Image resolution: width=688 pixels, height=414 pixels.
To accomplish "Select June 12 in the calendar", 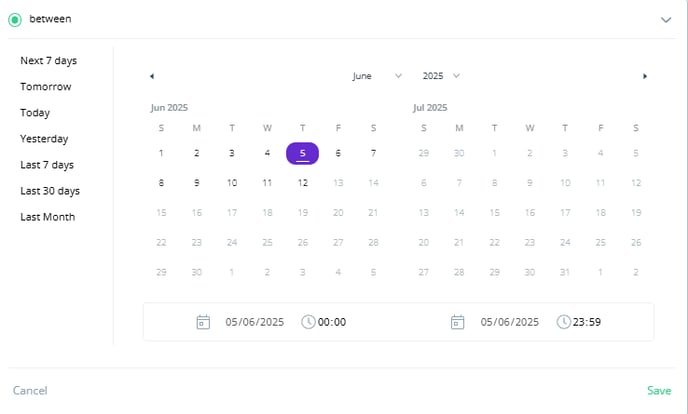I will [302, 183].
